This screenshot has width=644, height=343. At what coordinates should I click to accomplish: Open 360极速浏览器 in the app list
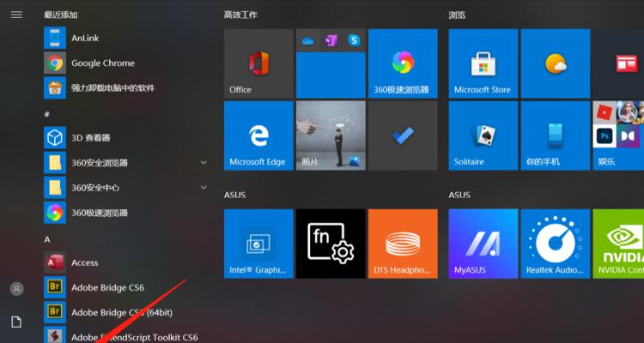(x=125, y=213)
